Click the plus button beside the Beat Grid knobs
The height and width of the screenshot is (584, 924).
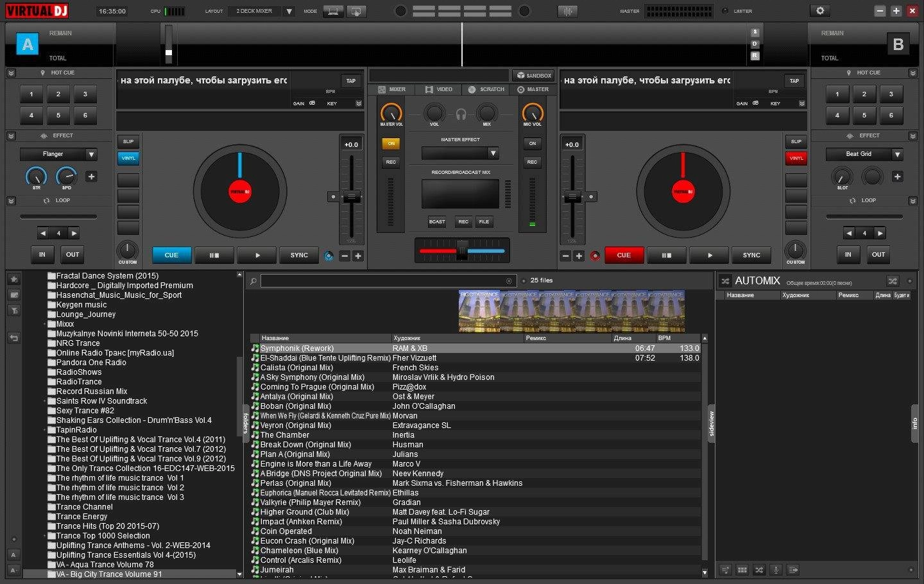(x=897, y=176)
